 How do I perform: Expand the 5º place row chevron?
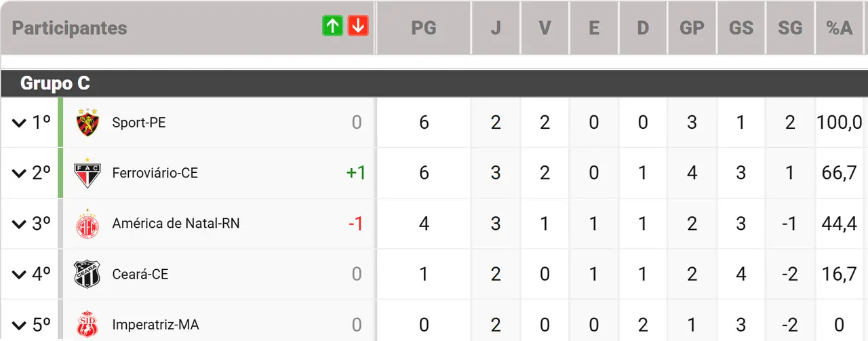coord(18,325)
